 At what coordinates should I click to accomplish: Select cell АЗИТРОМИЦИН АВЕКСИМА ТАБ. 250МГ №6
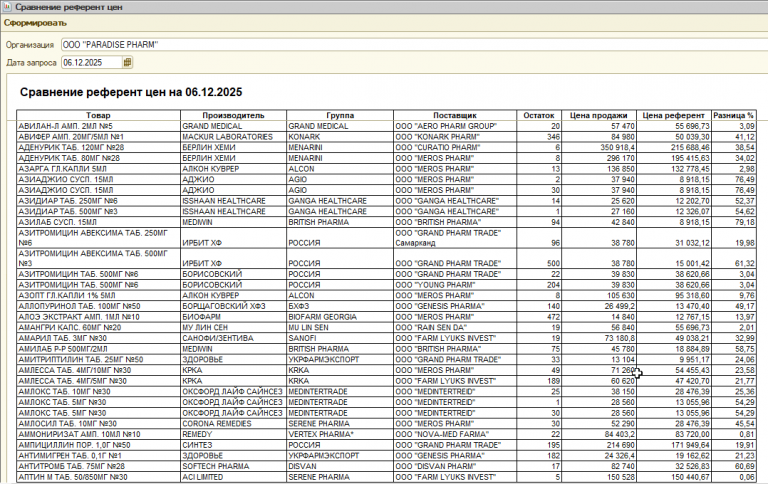[98, 238]
